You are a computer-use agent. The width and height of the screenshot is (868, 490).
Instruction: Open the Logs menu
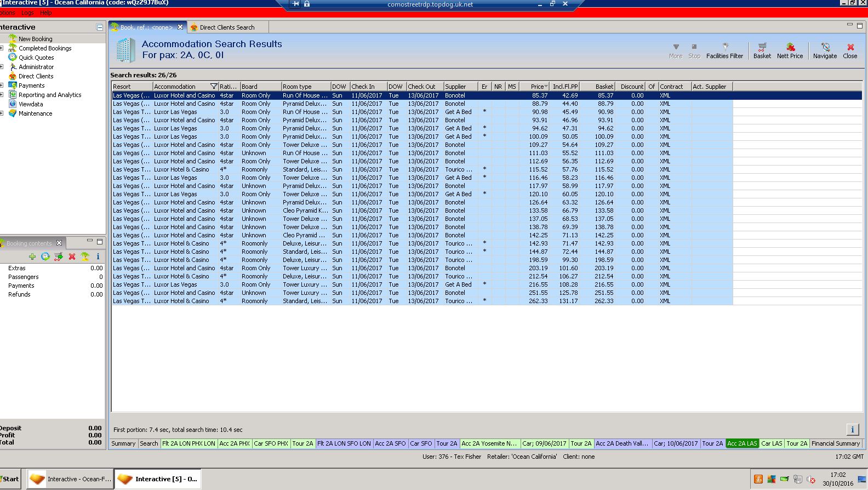click(27, 13)
